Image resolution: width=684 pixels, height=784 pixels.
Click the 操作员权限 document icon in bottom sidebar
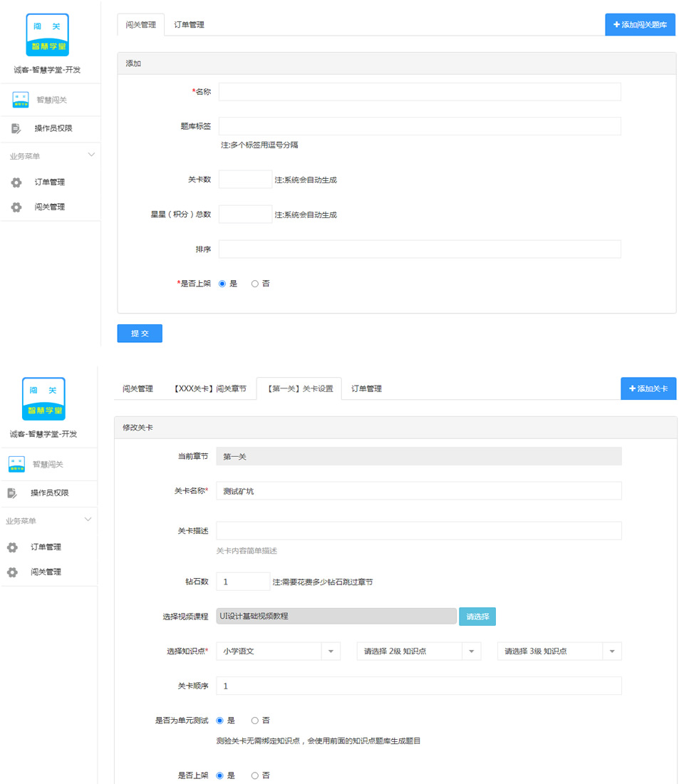point(12,493)
